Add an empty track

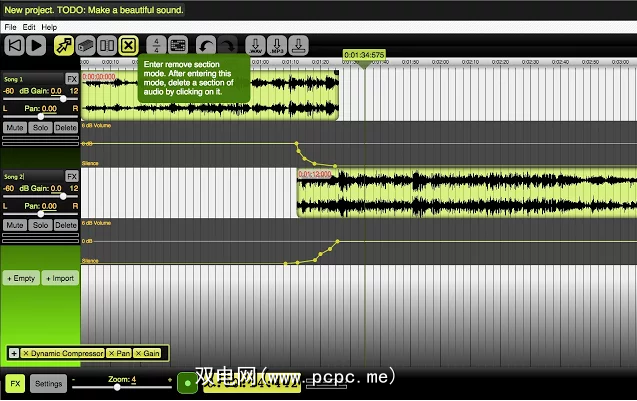pos(21,278)
